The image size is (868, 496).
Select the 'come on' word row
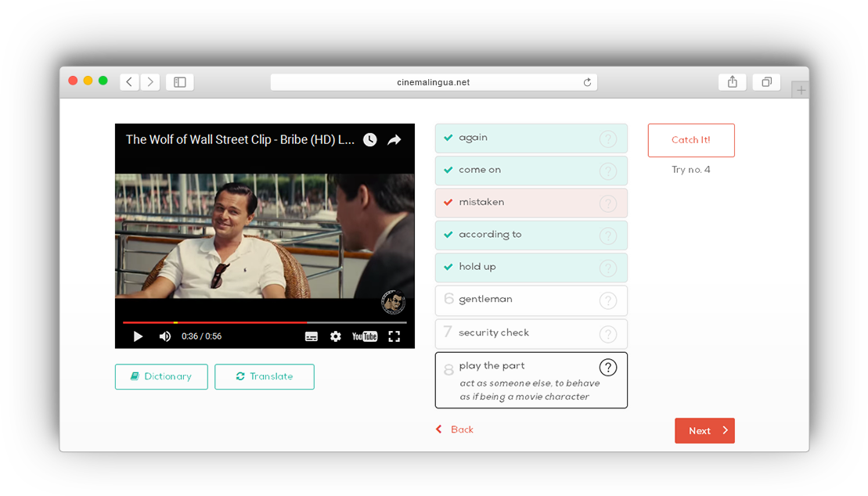(x=531, y=171)
